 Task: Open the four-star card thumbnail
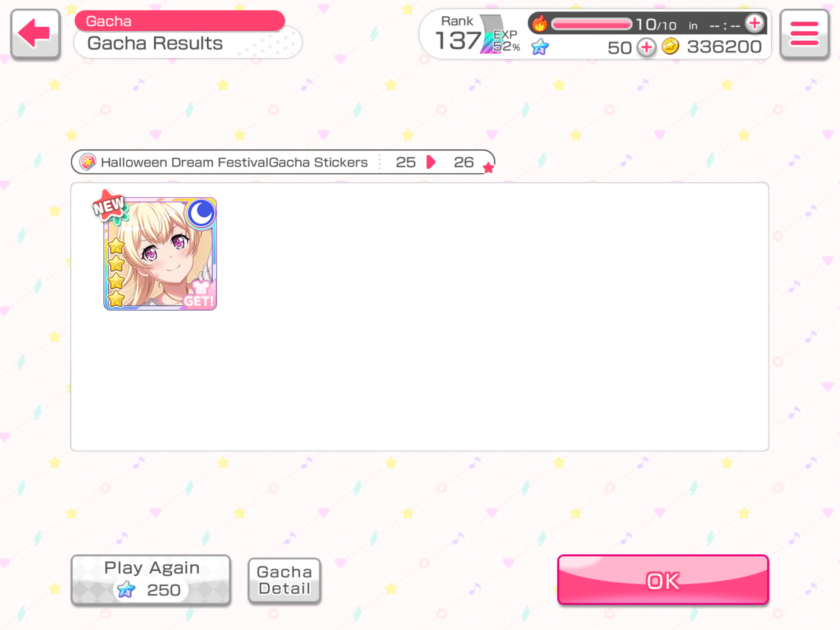click(160, 254)
